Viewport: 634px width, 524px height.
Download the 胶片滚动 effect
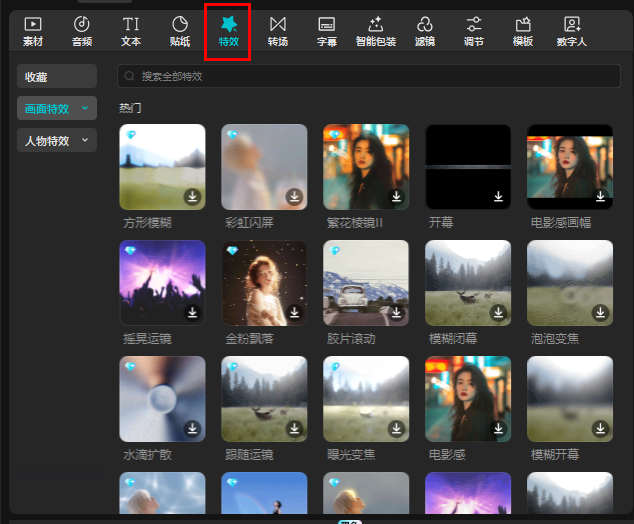click(396, 313)
